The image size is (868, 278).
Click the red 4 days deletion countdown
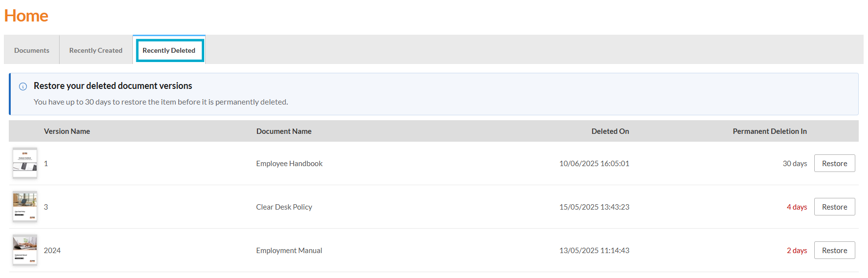[x=797, y=207]
